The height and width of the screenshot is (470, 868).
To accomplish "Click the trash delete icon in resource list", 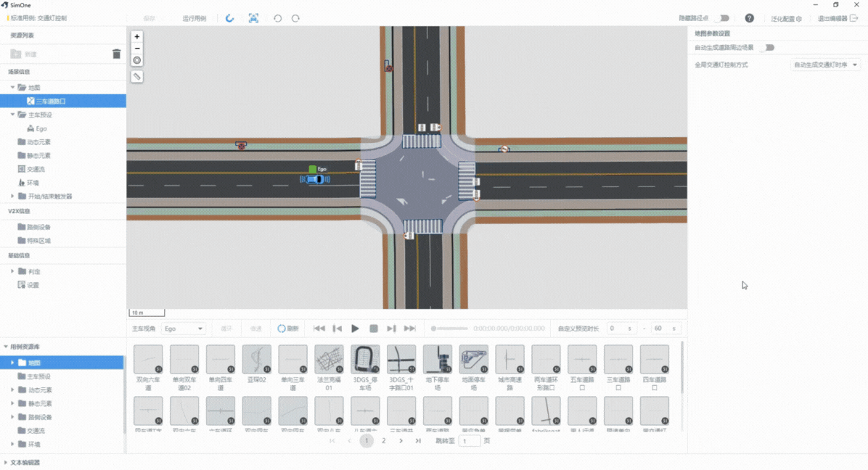I will point(116,54).
